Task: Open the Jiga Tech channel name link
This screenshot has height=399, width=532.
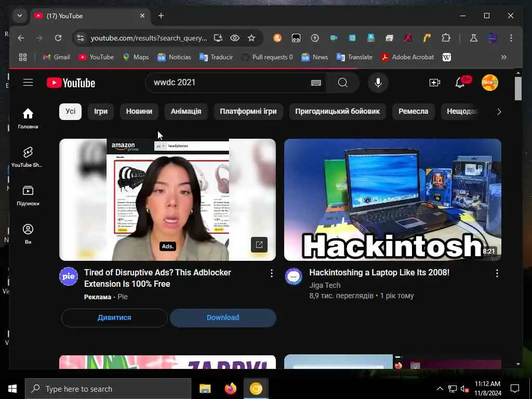Action: click(325, 285)
